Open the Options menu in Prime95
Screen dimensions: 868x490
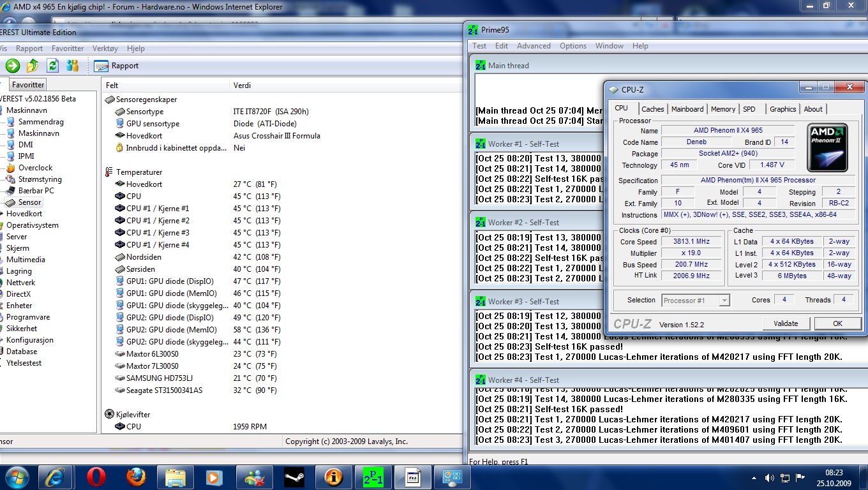(x=573, y=46)
